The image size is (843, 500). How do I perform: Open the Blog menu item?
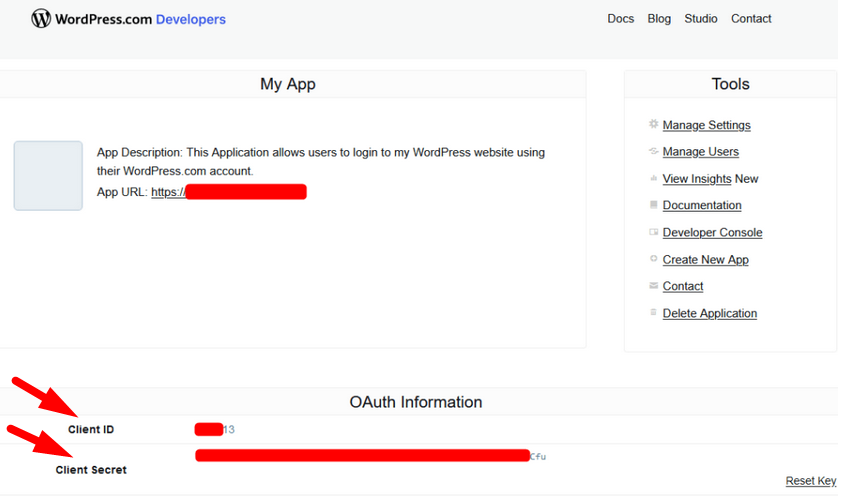click(x=659, y=19)
